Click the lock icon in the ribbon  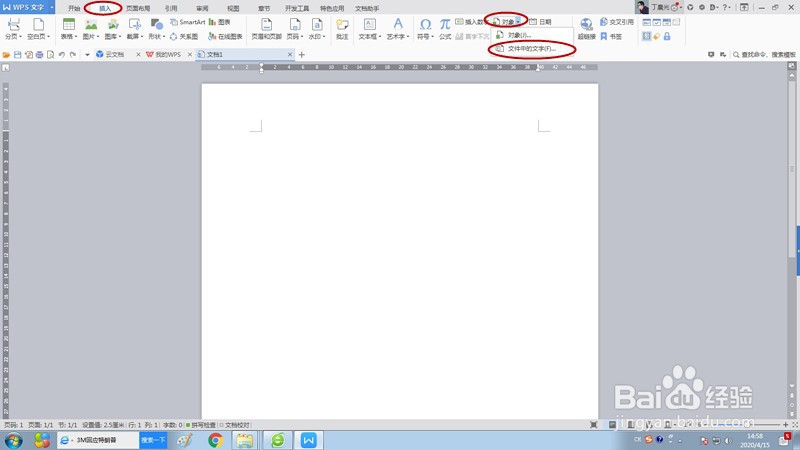(x=667, y=37)
